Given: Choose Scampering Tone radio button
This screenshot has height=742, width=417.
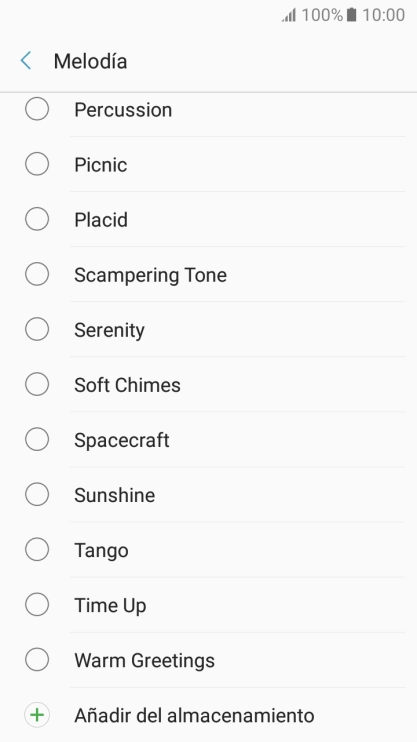Looking at the screenshot, I should (x=37, y=274).
